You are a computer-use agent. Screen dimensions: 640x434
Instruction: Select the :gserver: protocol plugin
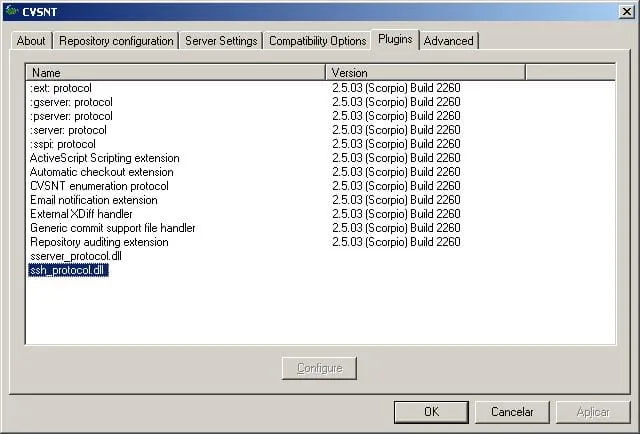coord(71,102)
